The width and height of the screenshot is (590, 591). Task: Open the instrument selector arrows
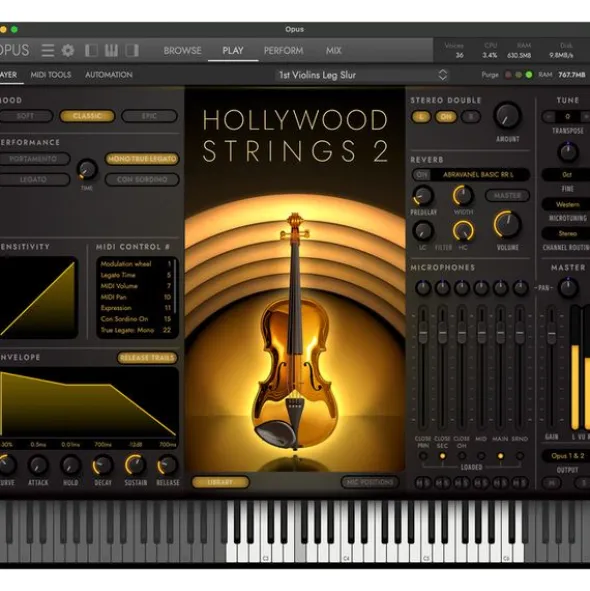pos(443,75)
